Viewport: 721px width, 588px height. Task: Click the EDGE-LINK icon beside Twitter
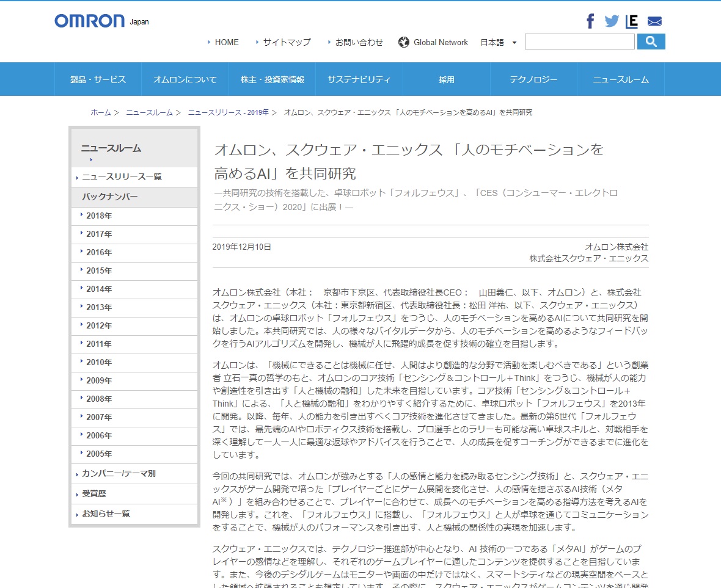(x=632, y=21)
